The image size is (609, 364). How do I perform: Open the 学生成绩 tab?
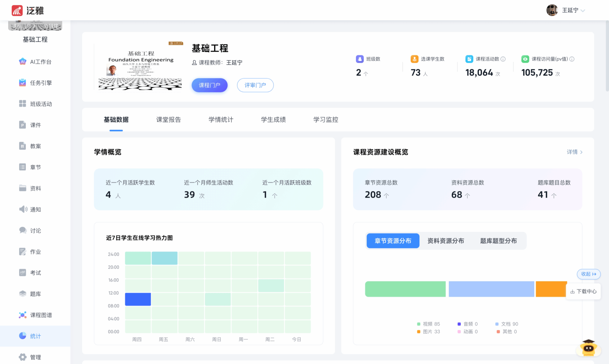pyautogui.click(x=273, y=119)
